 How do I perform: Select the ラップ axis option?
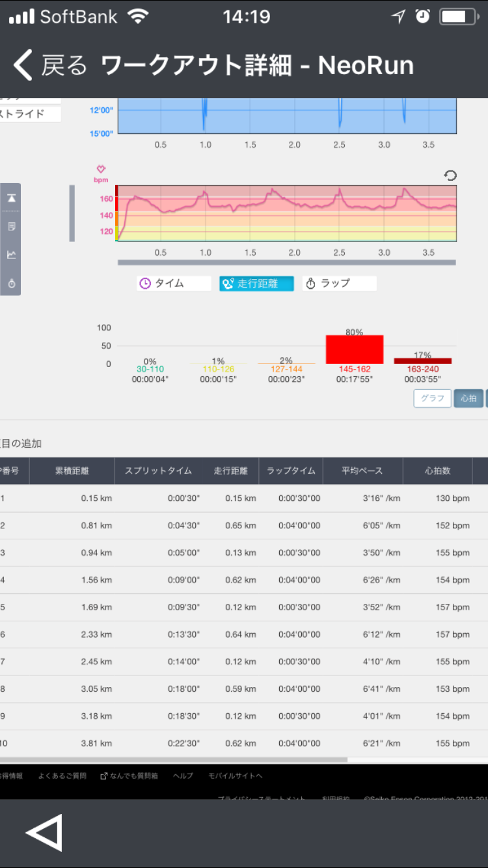(339, 284)
